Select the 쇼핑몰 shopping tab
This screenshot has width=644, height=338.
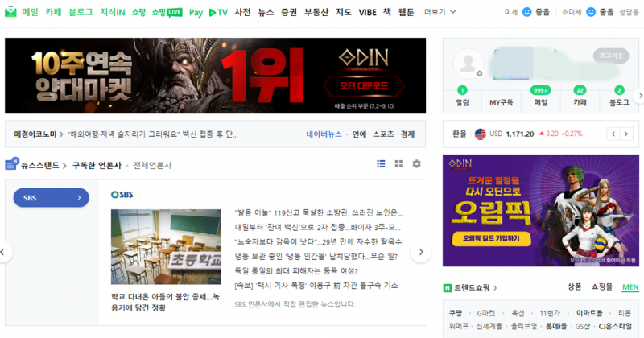[x=601, y=287]
